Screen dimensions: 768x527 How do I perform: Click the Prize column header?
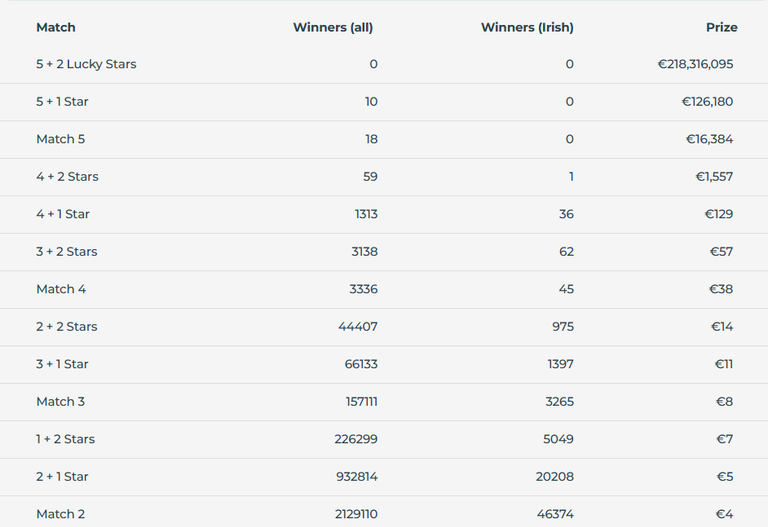[721, 27]
